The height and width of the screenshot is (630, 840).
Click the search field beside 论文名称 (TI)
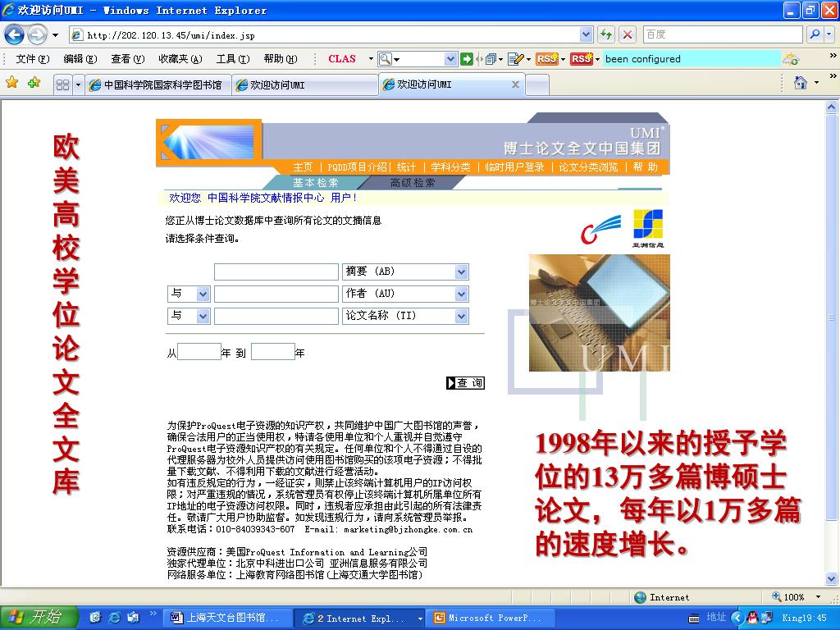[276, 316]
